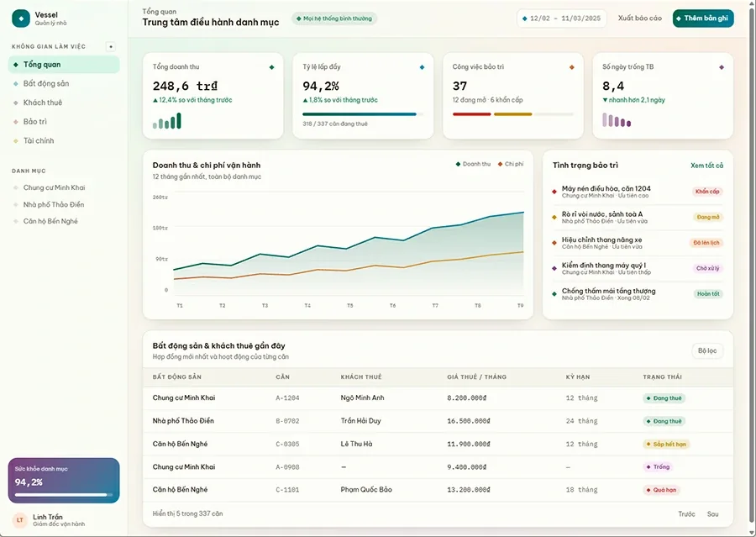
Task: Click the Chờ xử lý status tag
Action: (x=707, y=268)
